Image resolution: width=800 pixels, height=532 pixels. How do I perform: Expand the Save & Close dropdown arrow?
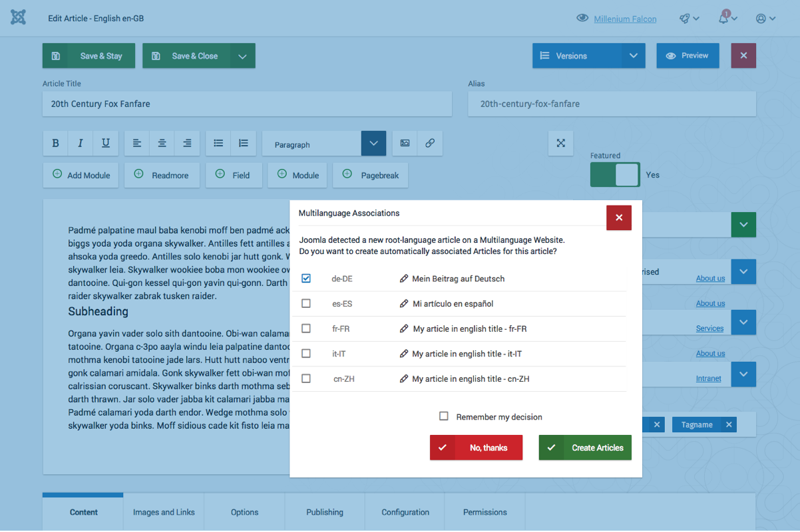(242, 56)
